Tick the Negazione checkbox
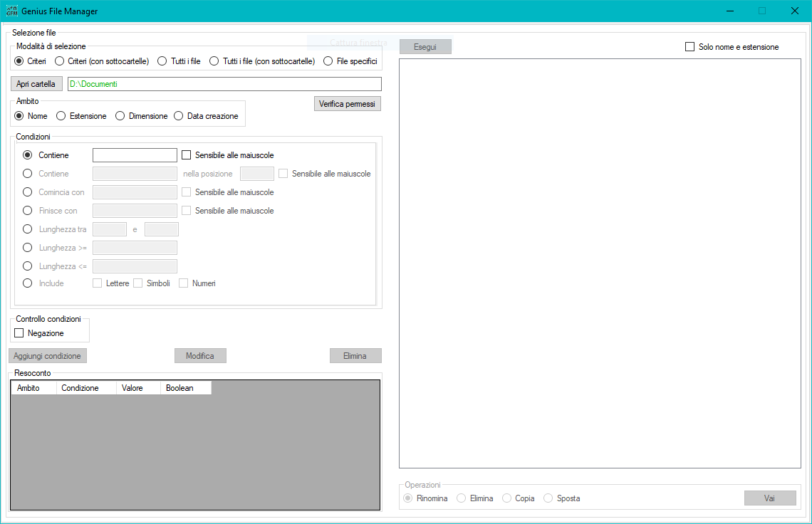This screenshot has height=524, width=812. pos(19,333)
